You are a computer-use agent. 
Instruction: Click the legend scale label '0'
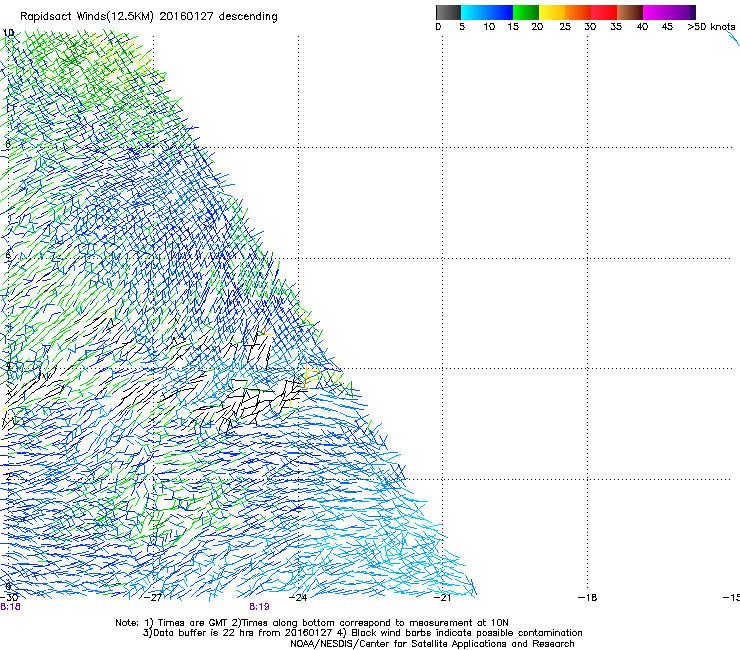[x=438, y=27]
